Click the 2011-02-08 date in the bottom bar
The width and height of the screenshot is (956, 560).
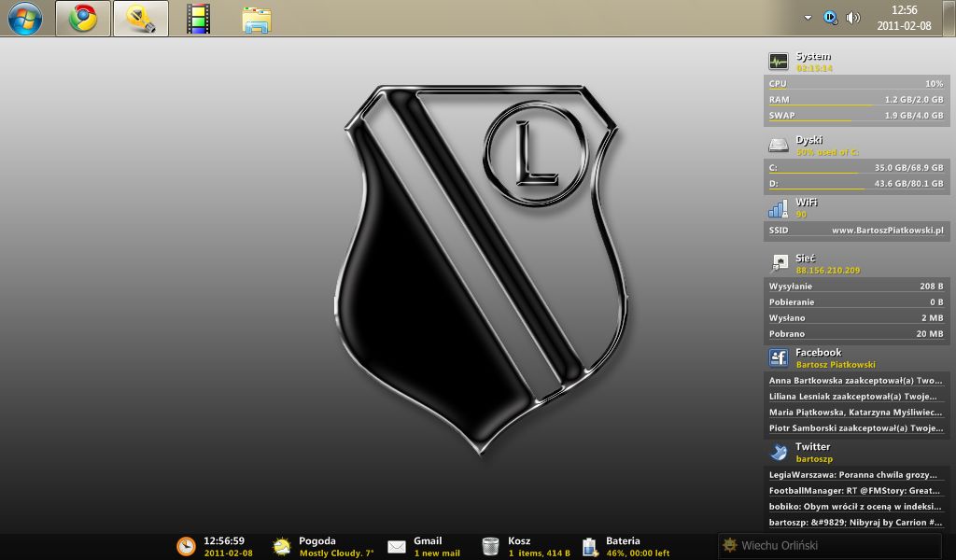point(228,553)
